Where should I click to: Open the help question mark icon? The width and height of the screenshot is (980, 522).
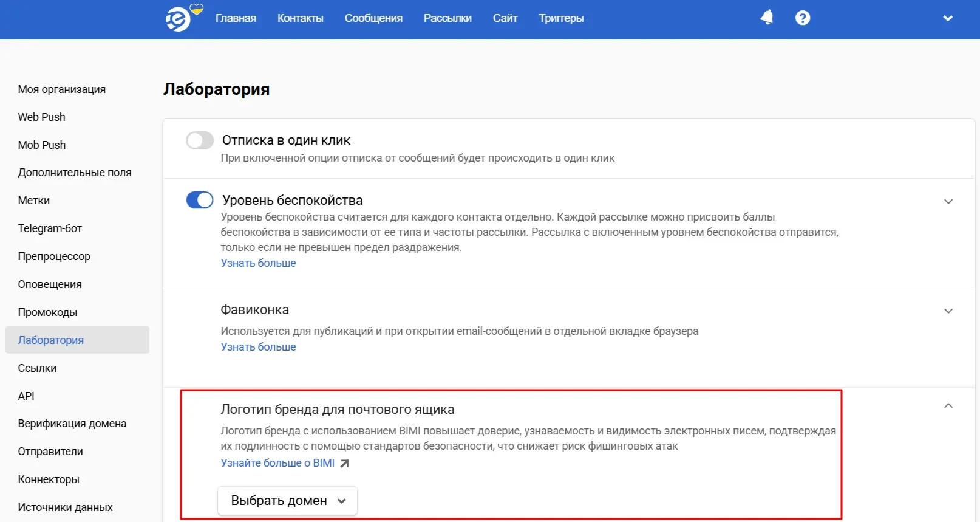click(x=802, y=18)
